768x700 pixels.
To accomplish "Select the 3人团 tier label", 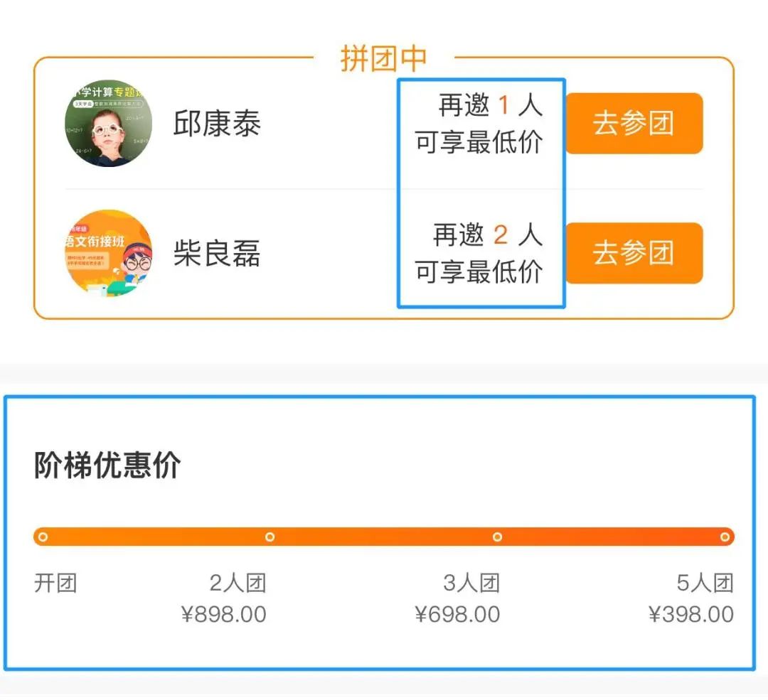I will click(471, 584).
